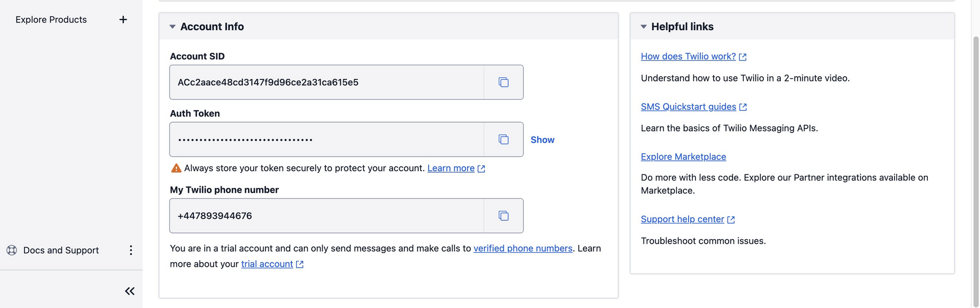Click 'Always store your token securely' text
Image resolution: width=980 pixels, height=308 pixels.
pyautogui.click(x=304, y=168)
